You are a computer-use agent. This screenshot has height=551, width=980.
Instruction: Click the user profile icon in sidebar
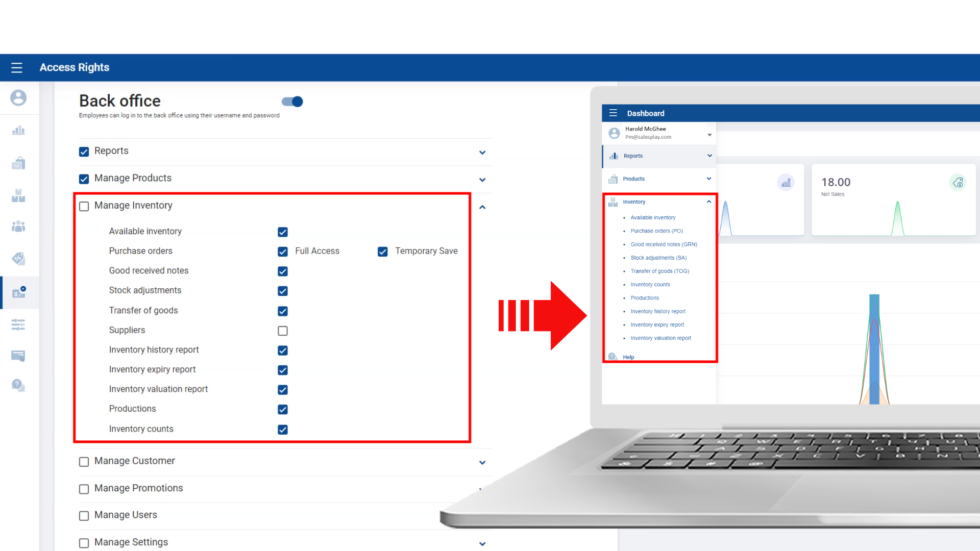18,97
